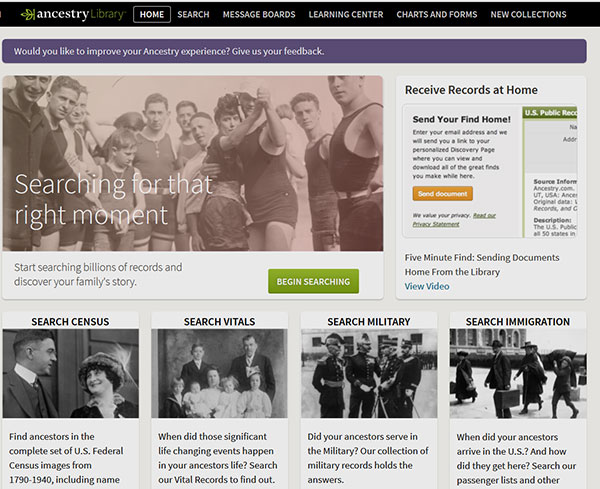
Task: Click 'Find ancestors in the' census description
Action: pyautogui.click(x=66, y=458)
